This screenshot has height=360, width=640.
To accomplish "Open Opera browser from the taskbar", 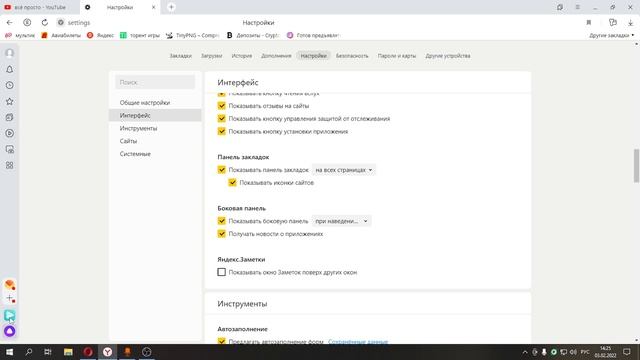I will point(88,352).
